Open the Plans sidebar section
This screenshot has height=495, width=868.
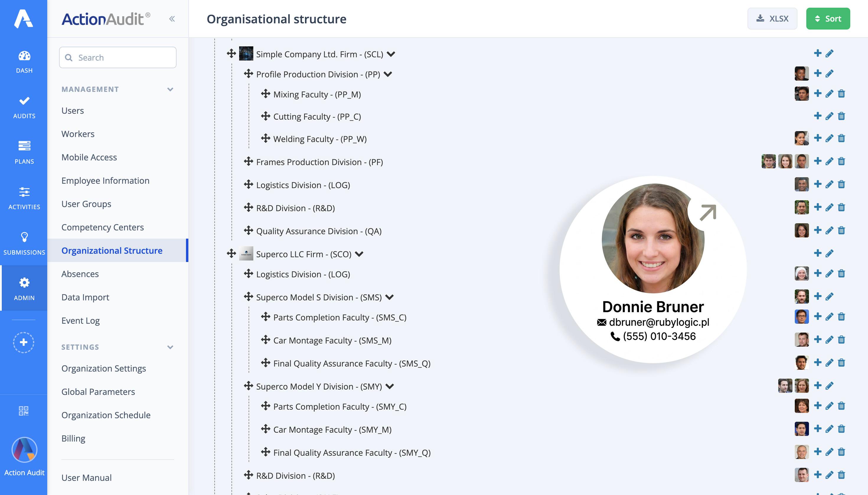pyautogui.click(x=24, y=152)
